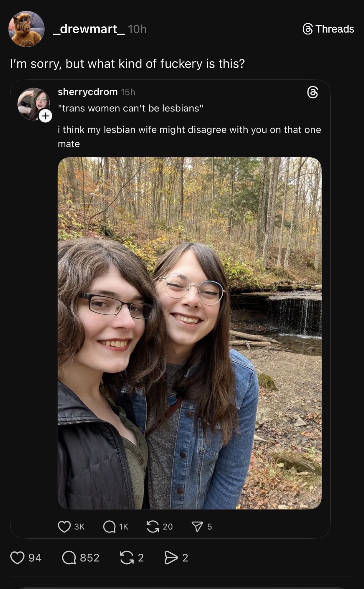Share the quoted post showing 5 shares

[x=197, y=527]
